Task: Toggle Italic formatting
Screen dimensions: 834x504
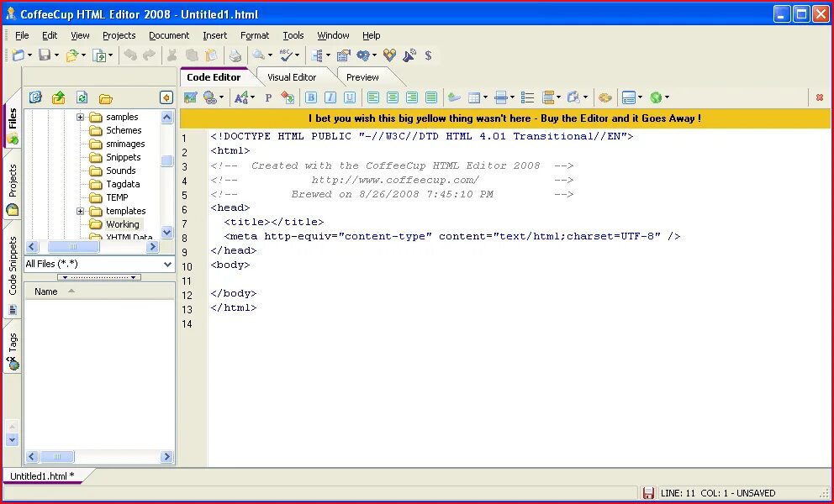Action: [330, 97]
